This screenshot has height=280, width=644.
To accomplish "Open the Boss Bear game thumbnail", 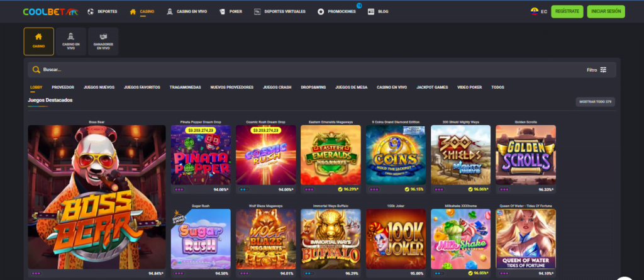I will (x=97, y=197).
